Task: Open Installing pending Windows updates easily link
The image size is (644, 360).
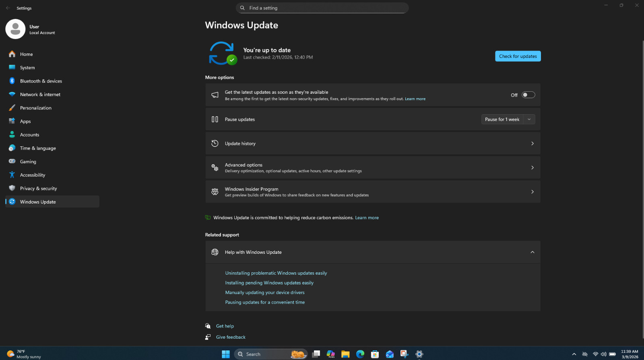Action: point(269,283)
